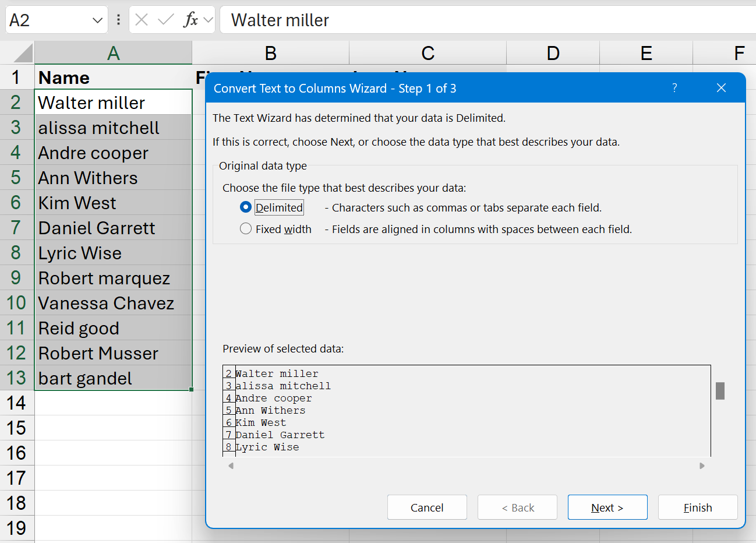Screen dimensions: 756x543
Task: Click the preview vertical scrollbar thumb
Action: point(720,391)
